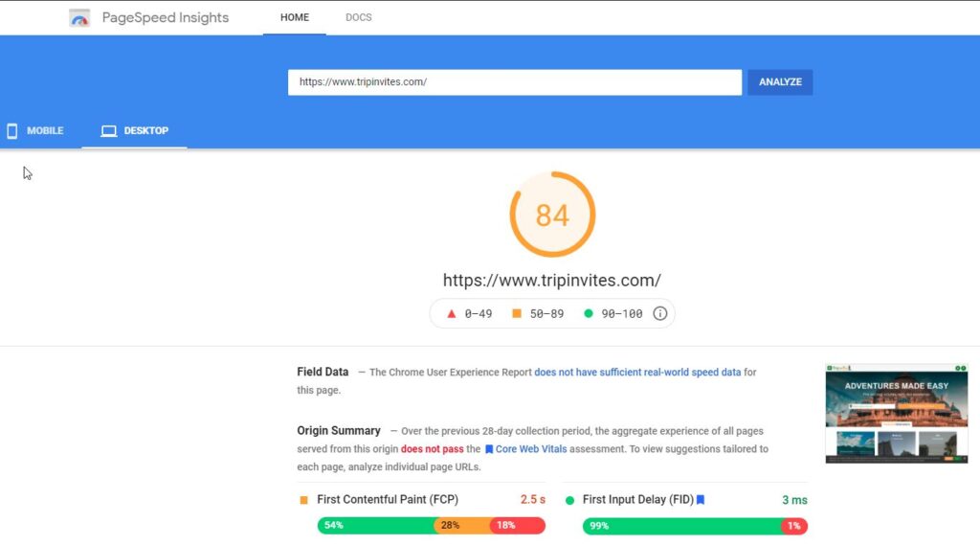Click the PageSpeed Insights logo icon
Image resolution: width=980 pixels, height=545 pixels.
click(79, 18)
